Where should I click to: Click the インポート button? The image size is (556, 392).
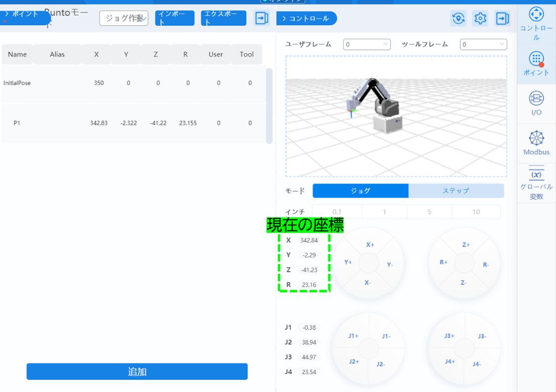pos(174,18)
